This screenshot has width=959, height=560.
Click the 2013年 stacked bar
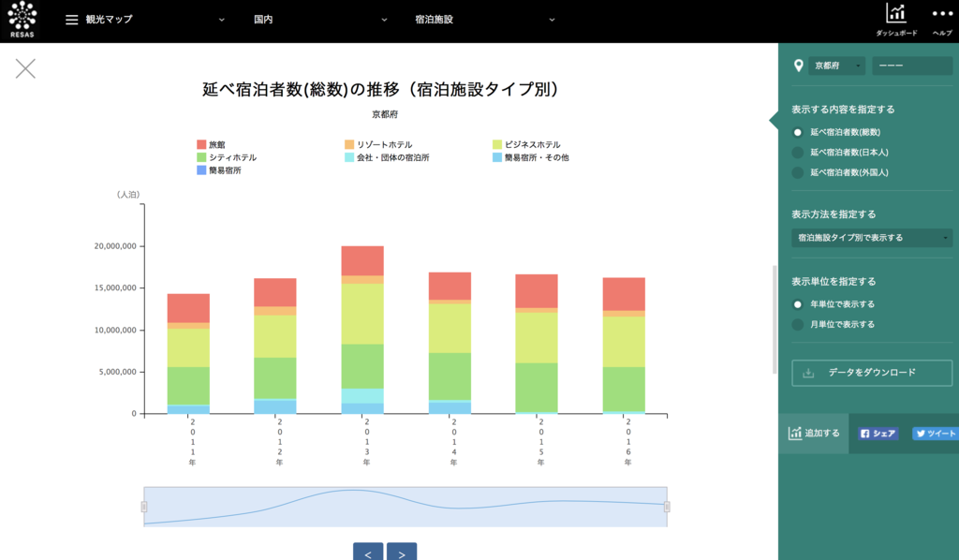coord(362,331)
